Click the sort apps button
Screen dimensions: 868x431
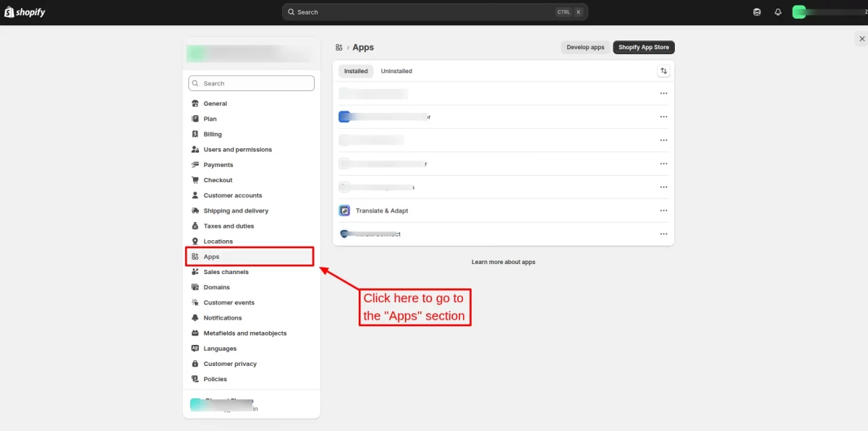pyautogui.click(x=663, y=71)
